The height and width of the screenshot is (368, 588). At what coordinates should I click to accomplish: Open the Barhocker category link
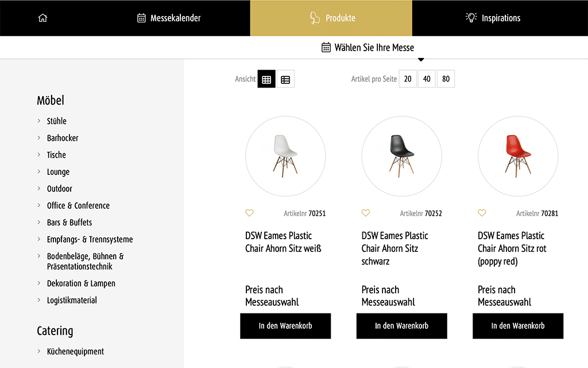[x=63, y=138]
